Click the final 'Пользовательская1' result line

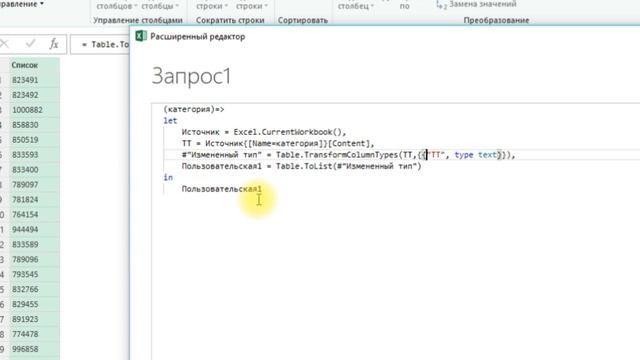pyautogui.click(x=222, y=189)
